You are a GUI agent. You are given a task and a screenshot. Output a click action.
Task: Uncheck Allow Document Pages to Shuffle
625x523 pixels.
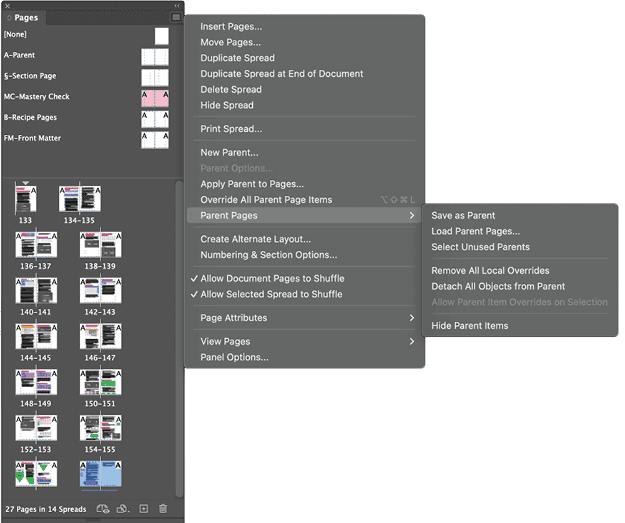pyautogui.click(x=272, y=278)
